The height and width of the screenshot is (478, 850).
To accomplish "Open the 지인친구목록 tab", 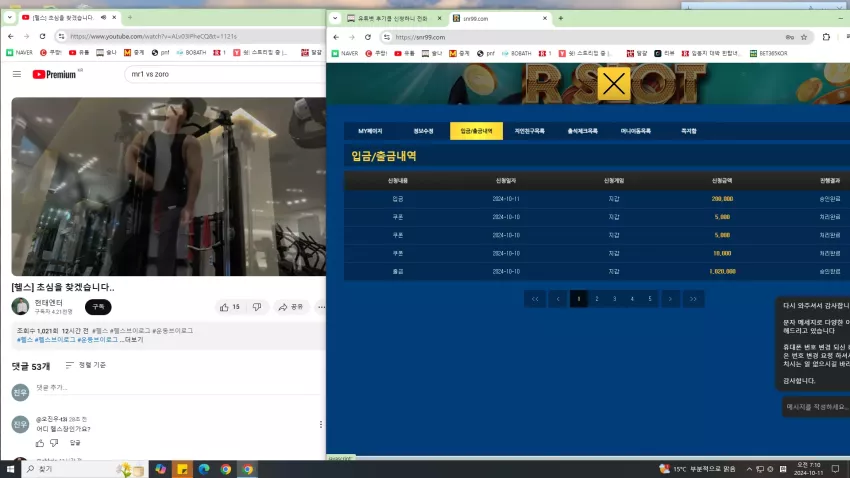I will (x=530, y=131).
